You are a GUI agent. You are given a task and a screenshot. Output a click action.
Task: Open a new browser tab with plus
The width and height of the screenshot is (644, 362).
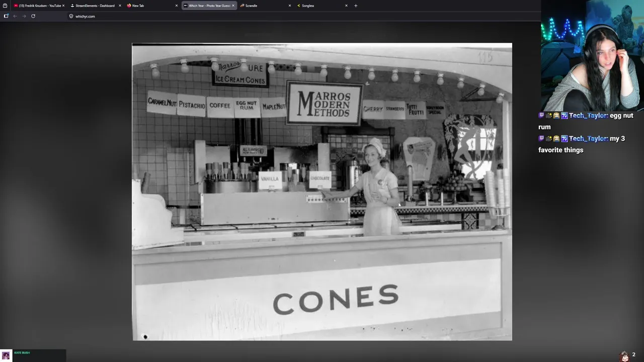pos(356,6)
